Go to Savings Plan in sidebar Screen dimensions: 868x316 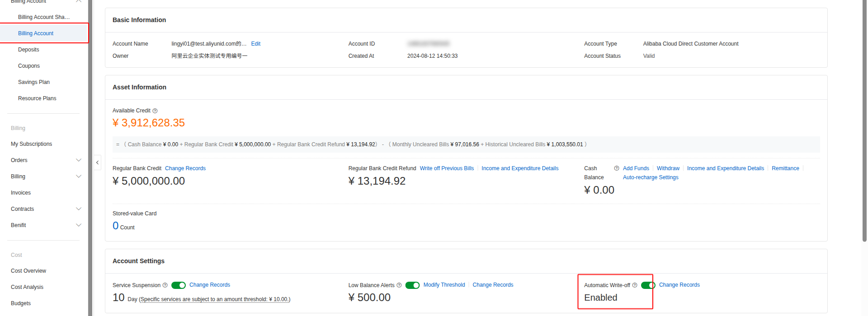[34, 82]
